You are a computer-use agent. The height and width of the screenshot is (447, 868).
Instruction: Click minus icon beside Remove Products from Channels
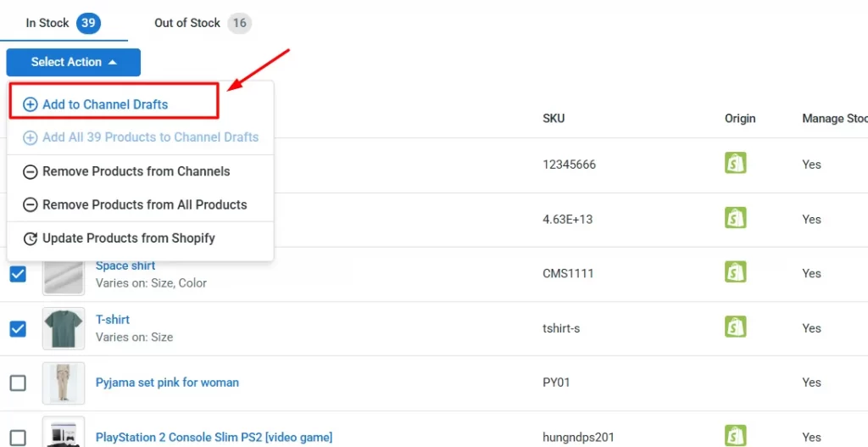tap(31, 171)
